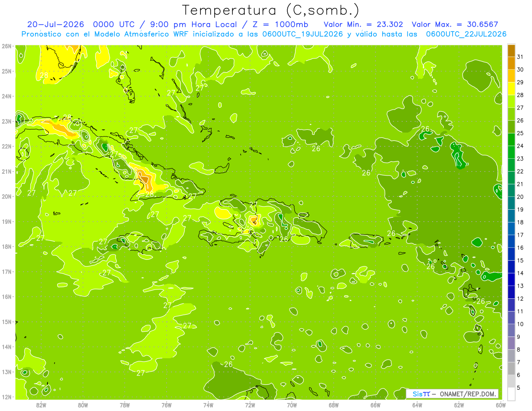Screen dimensions: 532x411
Task: Click the dark orange swatch above 31
Action: 511,51
